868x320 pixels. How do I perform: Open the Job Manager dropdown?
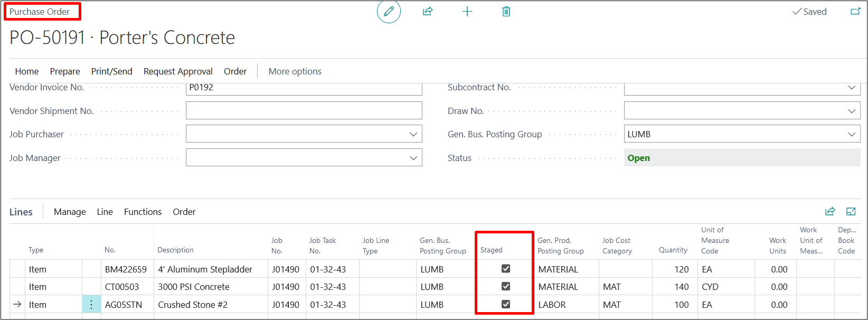click(x=413, y=158)
